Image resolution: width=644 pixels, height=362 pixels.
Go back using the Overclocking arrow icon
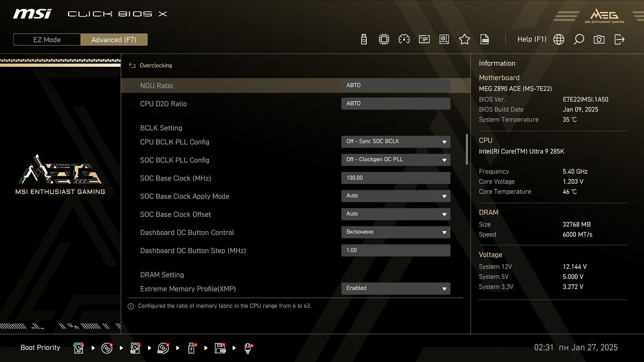pos(132,66)
